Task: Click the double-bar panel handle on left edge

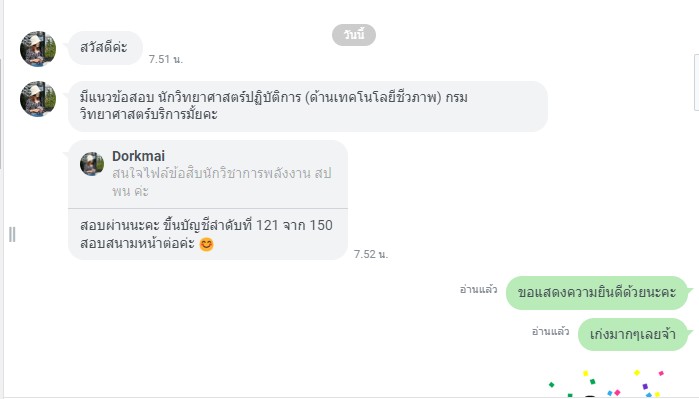Action: click(x=12, y=234)
